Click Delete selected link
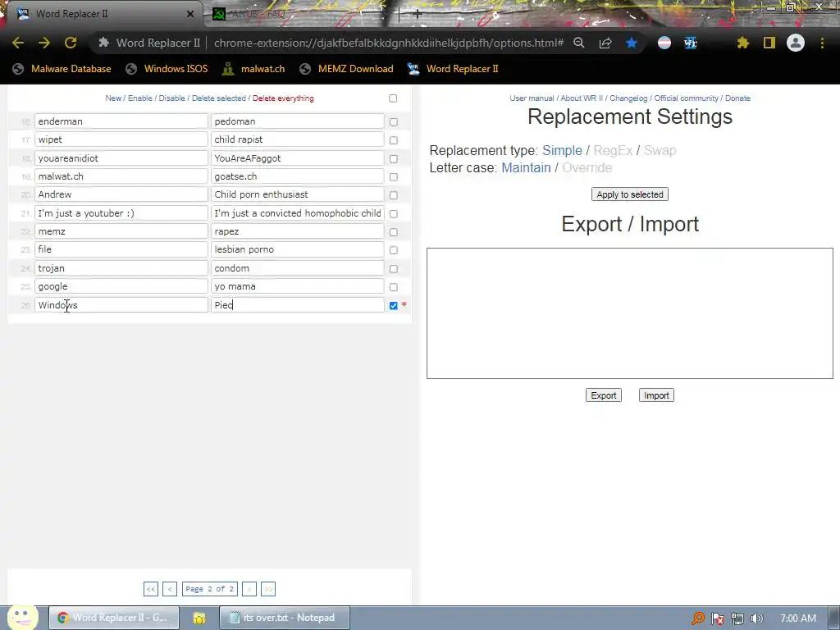840x630 pixels. [218, 98]
